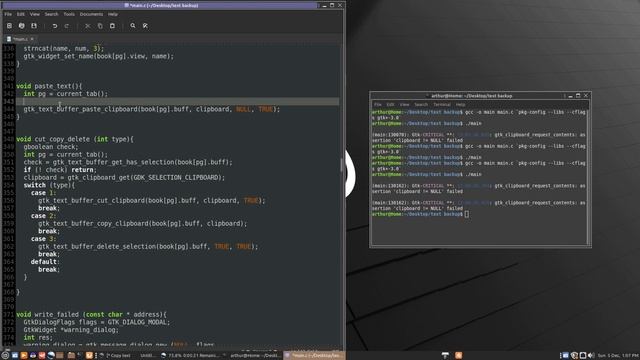Click 'switch (type){' on line 354
640x360 pixels.
tap(49, 185)
